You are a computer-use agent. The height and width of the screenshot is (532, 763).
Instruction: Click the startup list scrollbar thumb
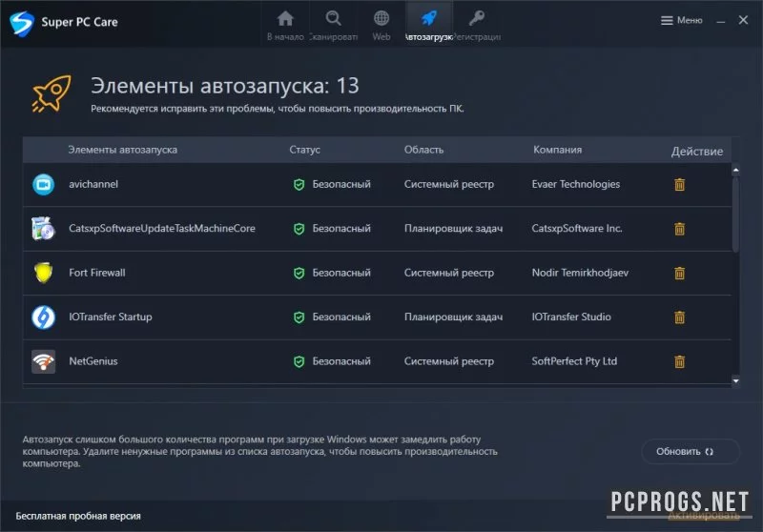(x=735, y=215)
